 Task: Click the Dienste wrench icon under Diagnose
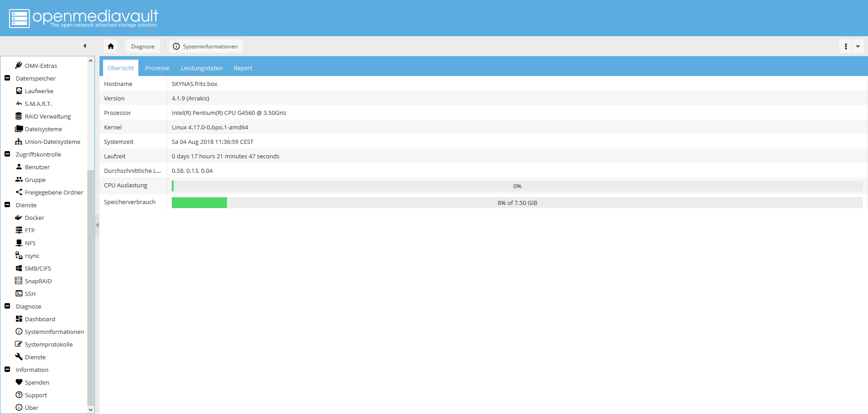[19, 357]
